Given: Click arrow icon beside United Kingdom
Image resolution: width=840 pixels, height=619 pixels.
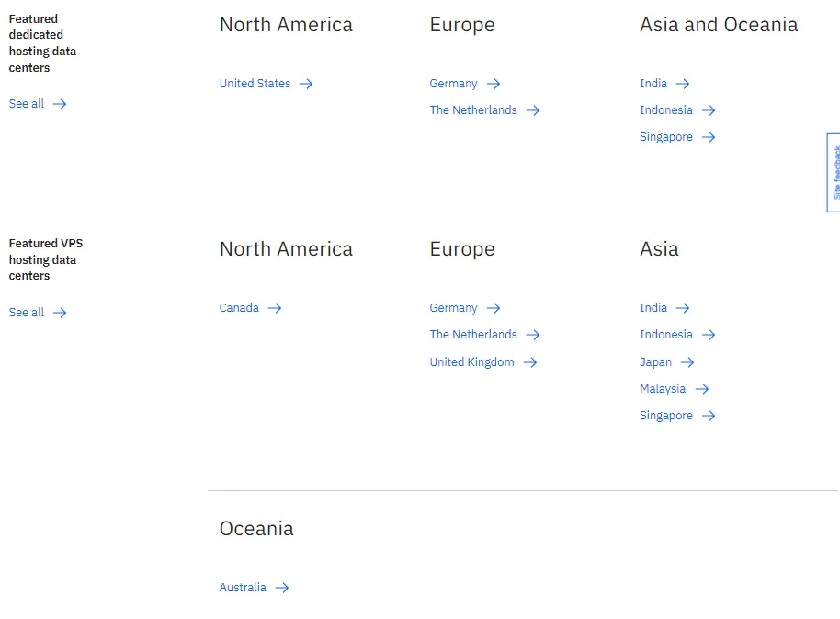Looking at the screenshot, I should point(530,362).
